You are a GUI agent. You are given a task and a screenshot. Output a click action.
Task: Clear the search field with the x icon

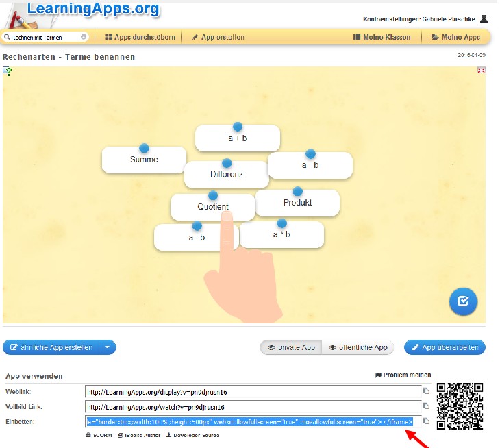84,37
